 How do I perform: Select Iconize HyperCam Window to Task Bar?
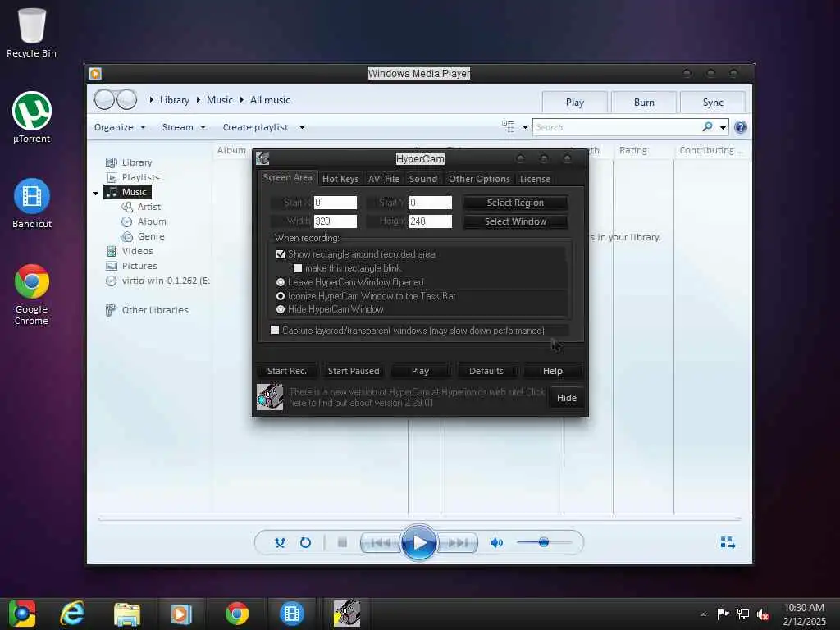coord(281,295)
